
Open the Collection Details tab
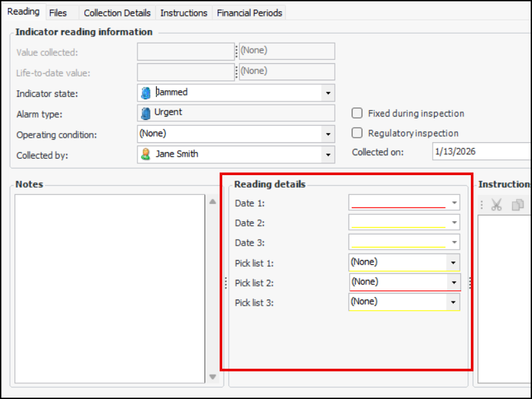(x=117, y=13)
